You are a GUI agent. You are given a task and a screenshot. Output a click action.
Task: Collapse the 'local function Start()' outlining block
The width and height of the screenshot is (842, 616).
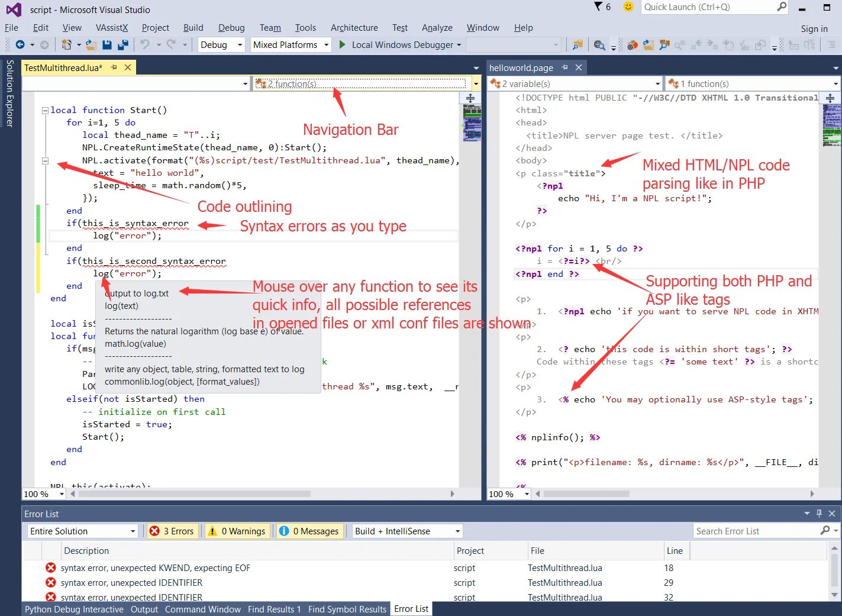click(x=45, y=110)
